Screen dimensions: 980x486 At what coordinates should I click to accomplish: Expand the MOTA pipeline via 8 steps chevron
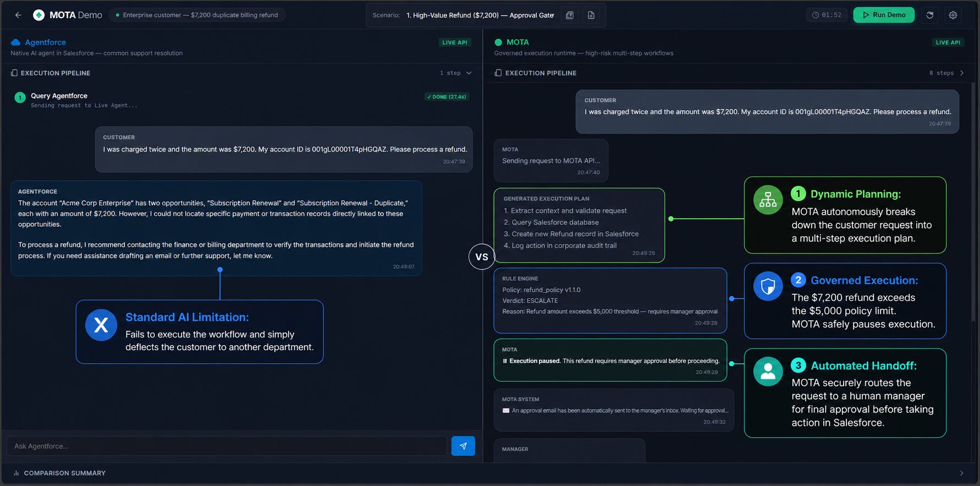pos(962,73)
